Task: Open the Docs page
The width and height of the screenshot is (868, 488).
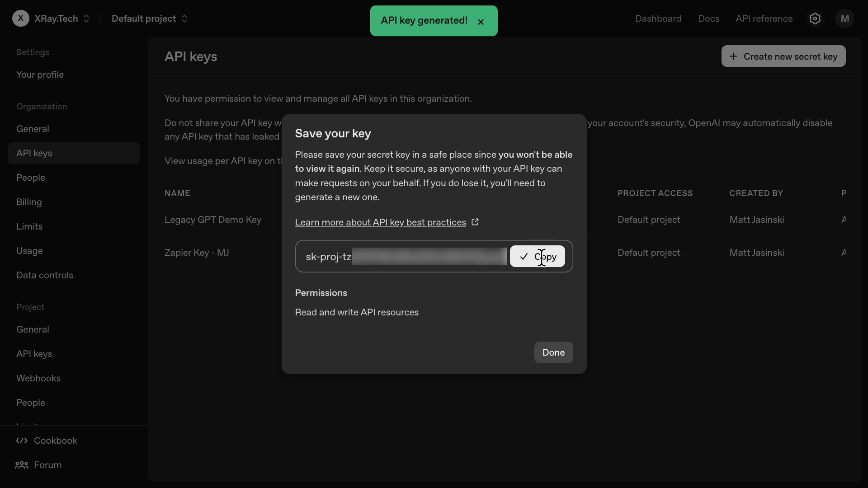Action: 708,19
